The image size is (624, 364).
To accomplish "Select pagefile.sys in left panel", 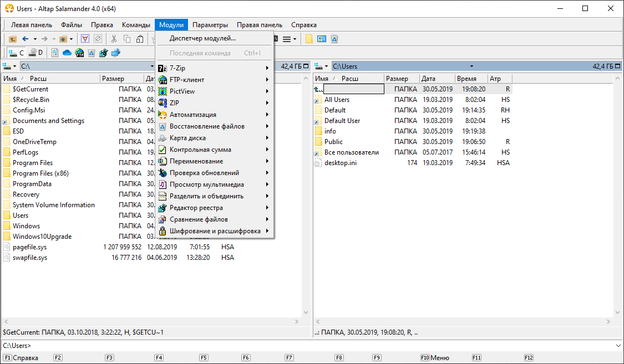I will pos(29,247).
